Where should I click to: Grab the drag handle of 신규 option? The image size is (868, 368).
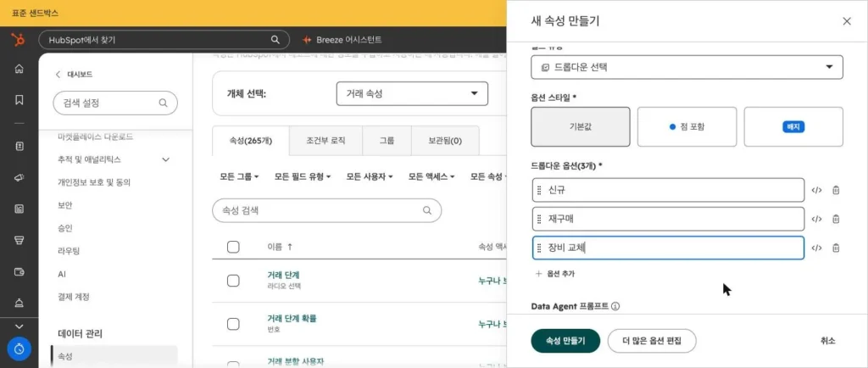tap(539, 191)
